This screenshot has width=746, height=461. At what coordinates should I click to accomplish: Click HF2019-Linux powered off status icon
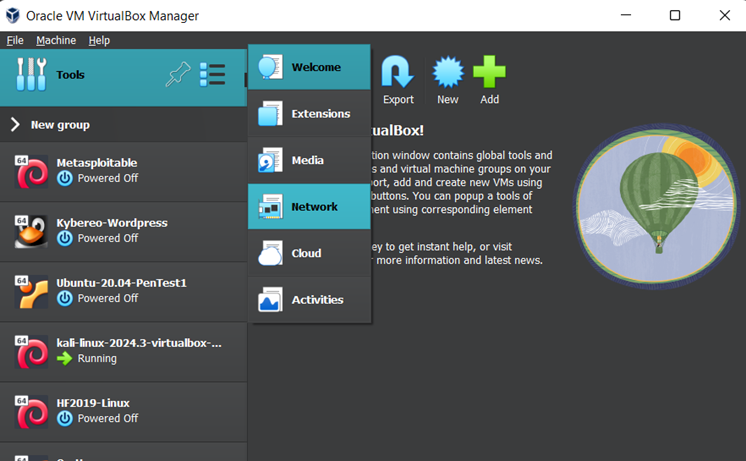(x=65, y=419)
